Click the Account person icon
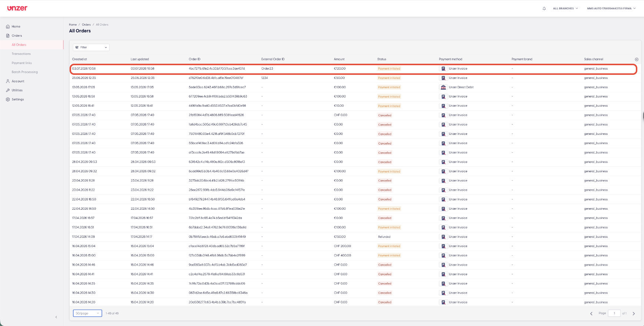The height and width of the screenshot is (326, 644). 8,81
